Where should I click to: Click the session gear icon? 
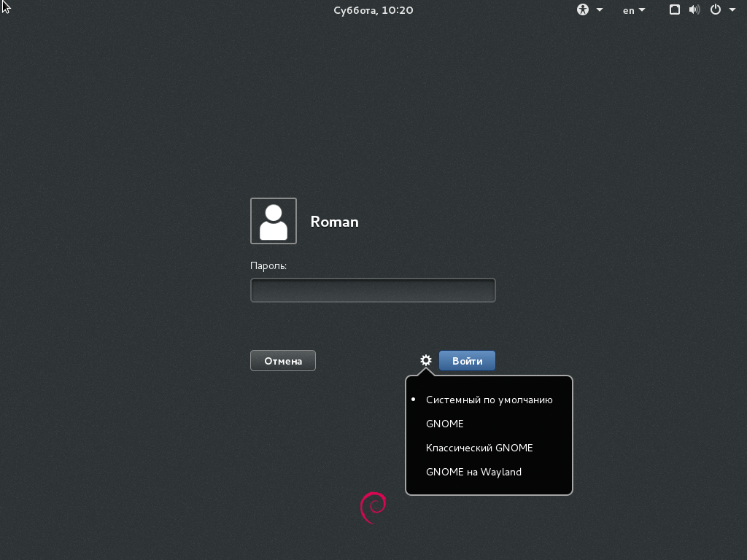coord(426,360)
